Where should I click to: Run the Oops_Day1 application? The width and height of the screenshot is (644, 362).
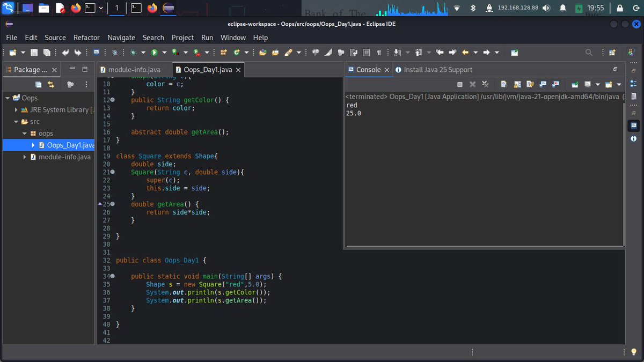pyautogui.click(x=154, y=52)
